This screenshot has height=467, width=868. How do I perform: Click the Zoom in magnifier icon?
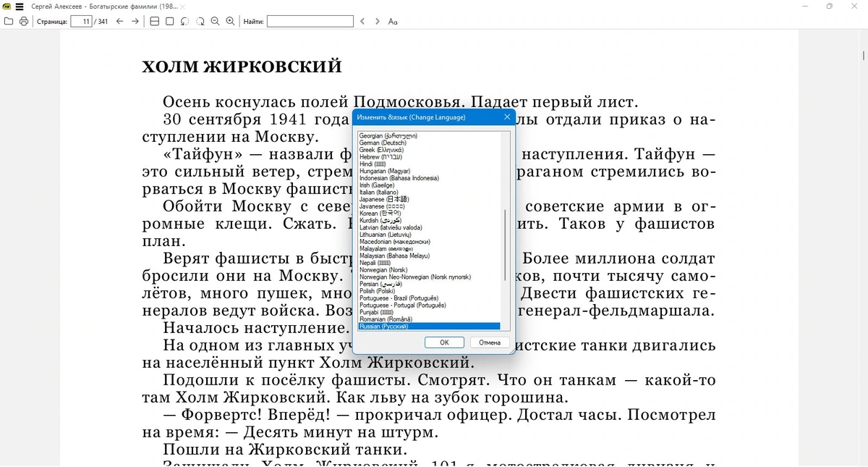(230, 22)
